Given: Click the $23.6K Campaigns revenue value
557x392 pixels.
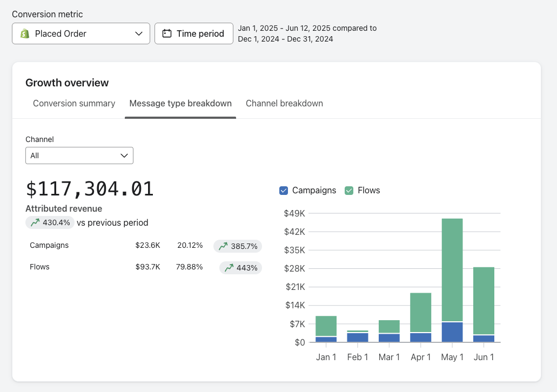Looking at the screenshot, I should pos(148,245).
